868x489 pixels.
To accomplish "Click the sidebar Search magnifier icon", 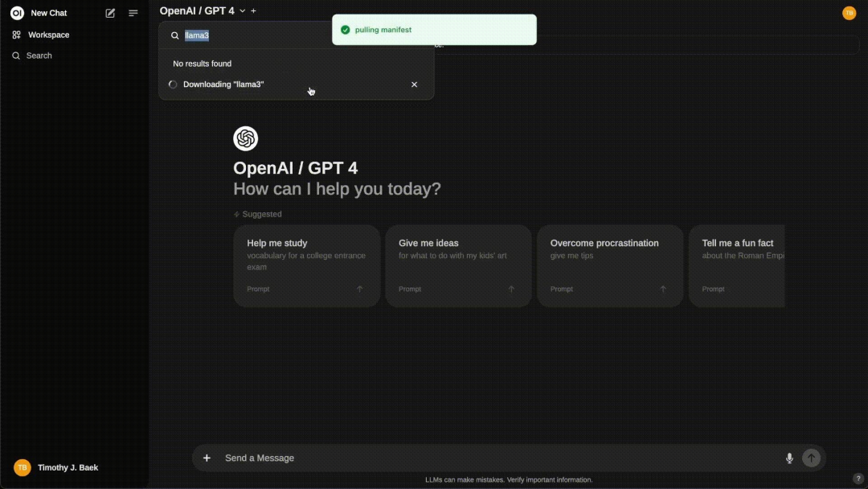I will (16, 55).
